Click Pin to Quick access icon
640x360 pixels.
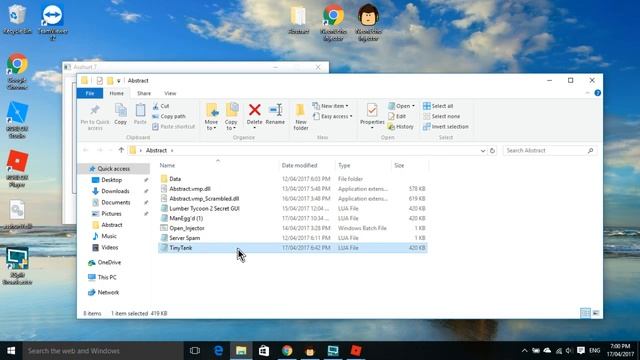[x=95, y=117]
